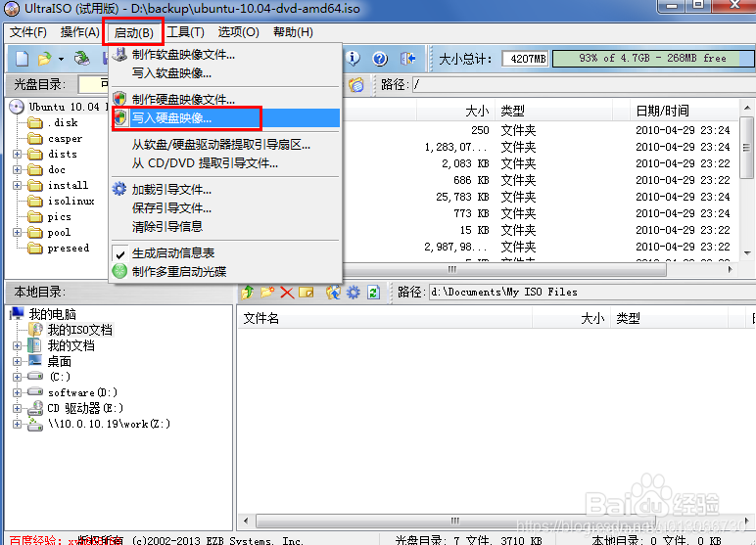The image size is (756, 545).
Task: Click the Ubuntu 10.04 disc icon in tree
Action: [17, 107]
